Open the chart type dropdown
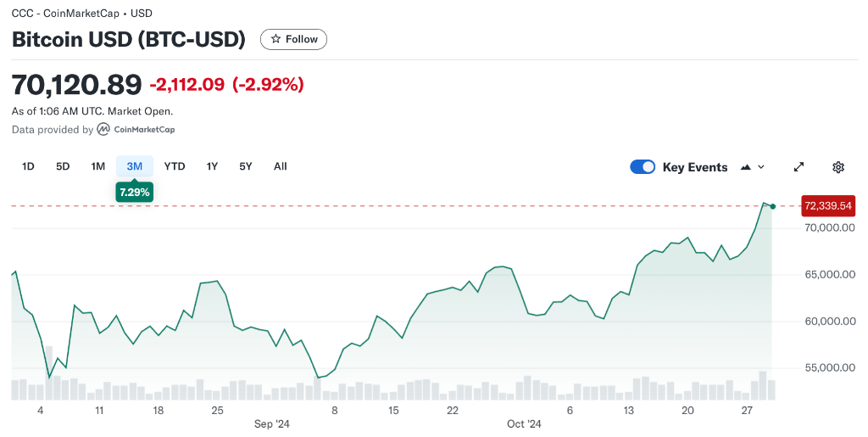Viewport: 868px width, 437px height. tap(753, 167)
